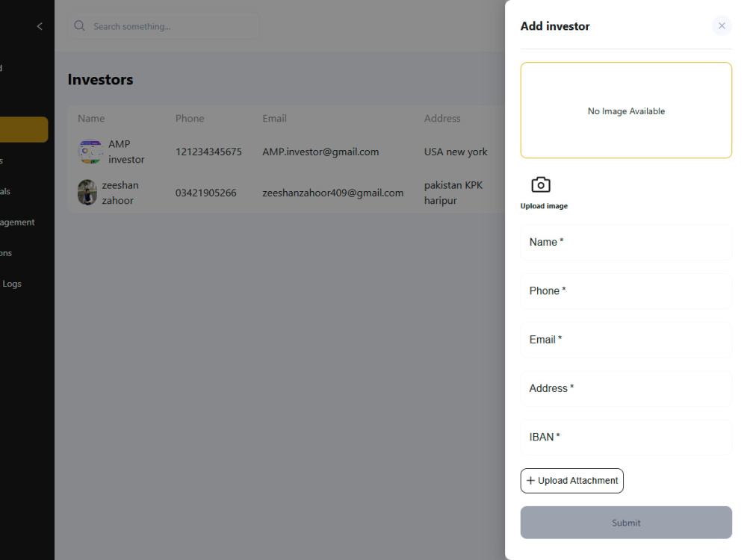Collapse the sidebar with the back chevron
The image size is (747, 560).
(x=40, y=26)
